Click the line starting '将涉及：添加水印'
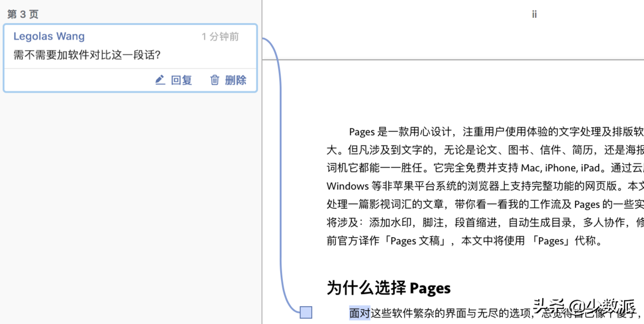The image size is (644, 324). 485,223
